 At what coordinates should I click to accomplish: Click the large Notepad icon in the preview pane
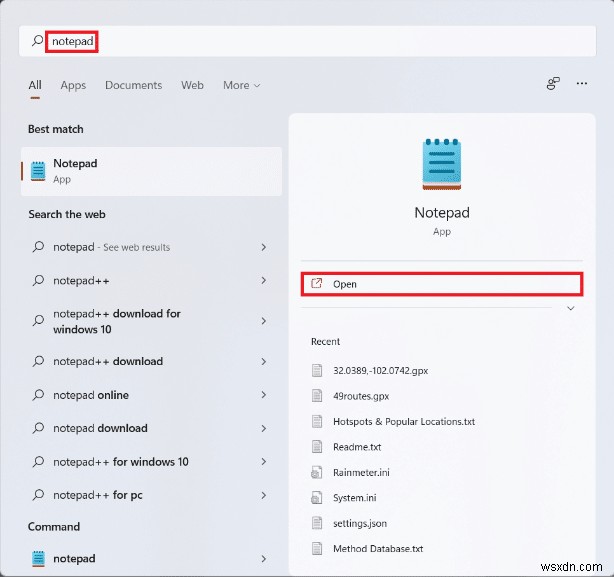[x=442, y=164]
